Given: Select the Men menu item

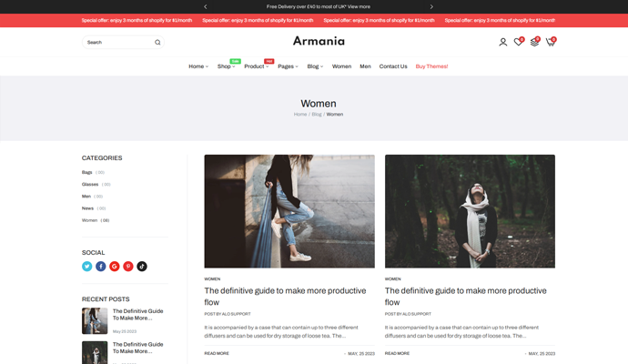Looking at the screenshot, I should pyautogui.click(x=365, y=66).
